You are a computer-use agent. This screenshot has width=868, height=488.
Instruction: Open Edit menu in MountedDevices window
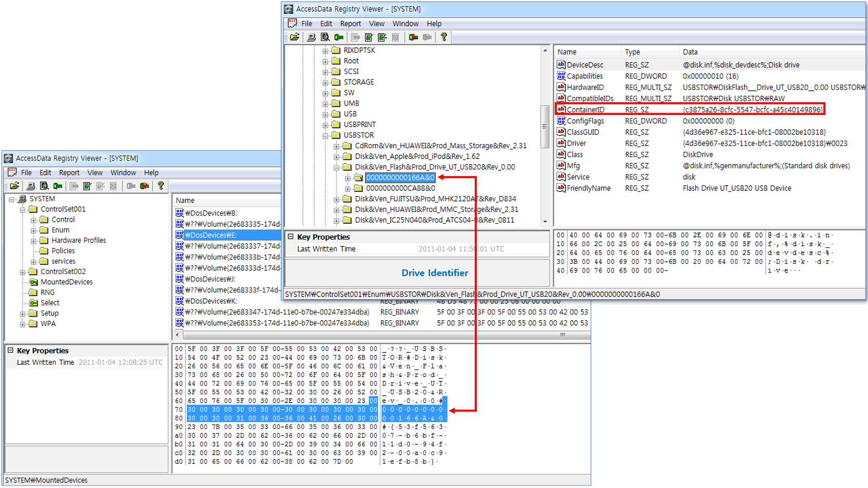pyautogui.click(x=45, y=173)
